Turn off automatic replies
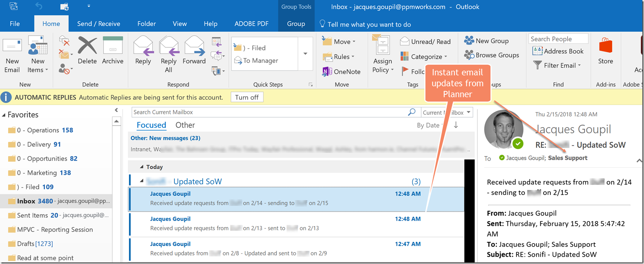The height and width of the screenshot is (264, 644). pyautogui.click(x=247, y=97)
